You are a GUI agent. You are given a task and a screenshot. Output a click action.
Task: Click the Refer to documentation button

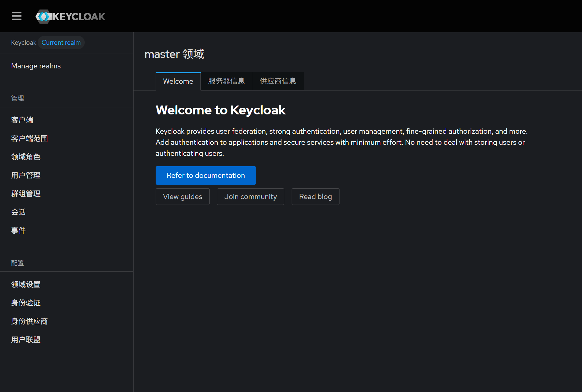pos(206,175)
